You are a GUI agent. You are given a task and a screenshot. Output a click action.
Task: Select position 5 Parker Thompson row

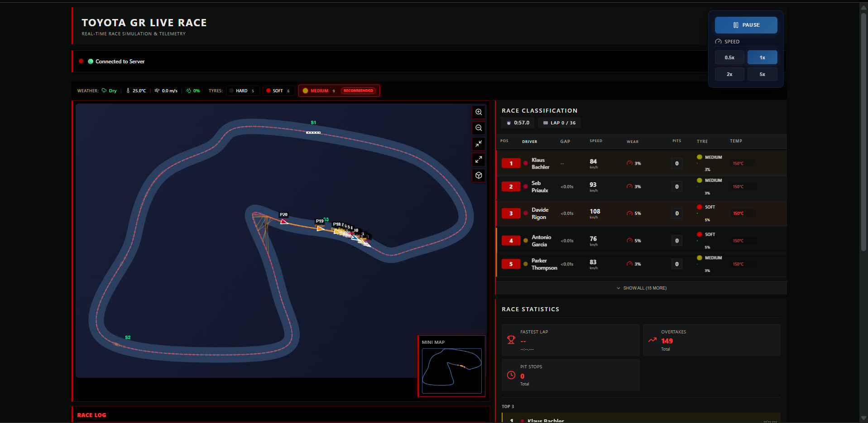click(x=642, y=264)
